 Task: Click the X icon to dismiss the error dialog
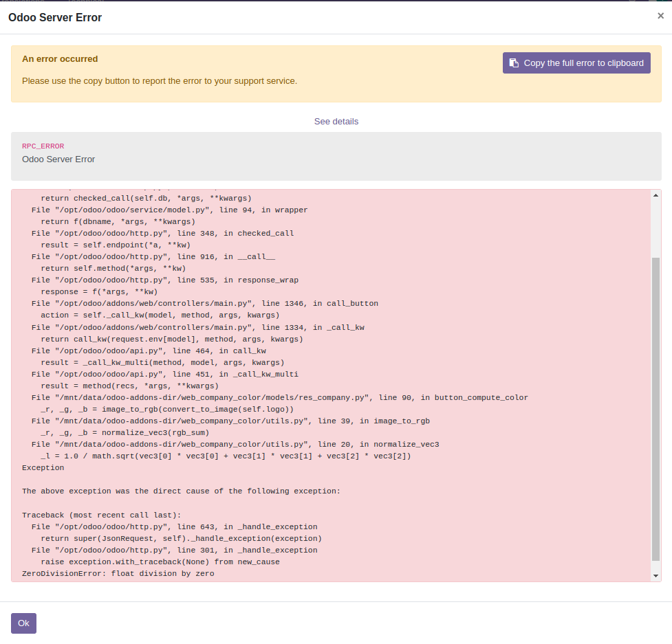pyautogui.click(x=660, y=15)
